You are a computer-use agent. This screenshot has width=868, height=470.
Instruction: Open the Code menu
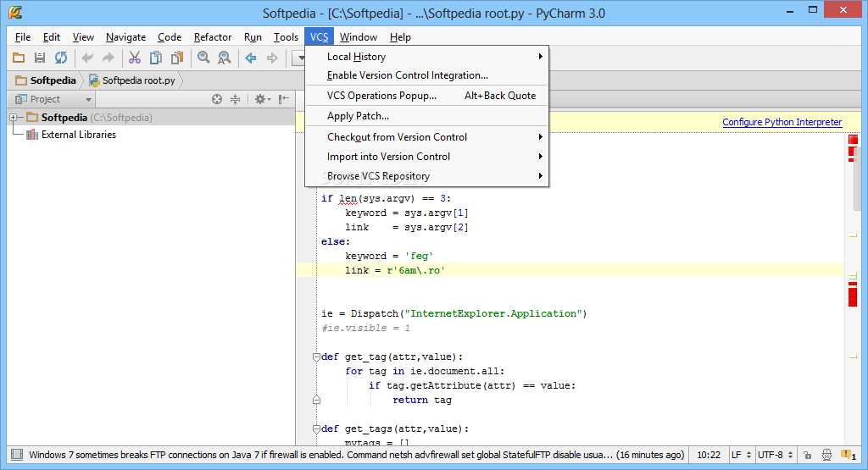(170, 37)
